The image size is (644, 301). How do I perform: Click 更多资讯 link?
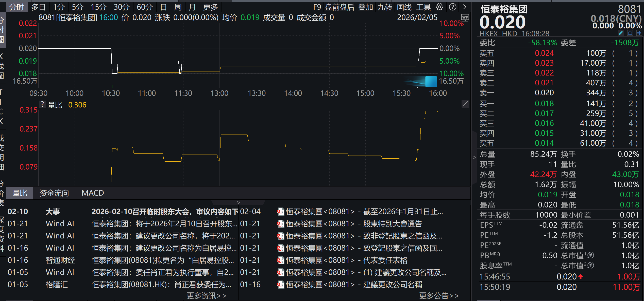pyautogui.click(x=206, y=295)
